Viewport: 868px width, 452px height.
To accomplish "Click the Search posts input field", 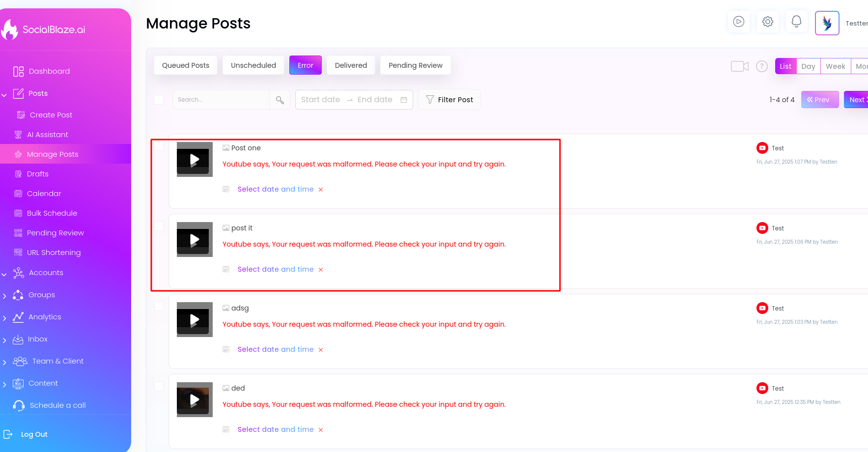I will point(221,100).
